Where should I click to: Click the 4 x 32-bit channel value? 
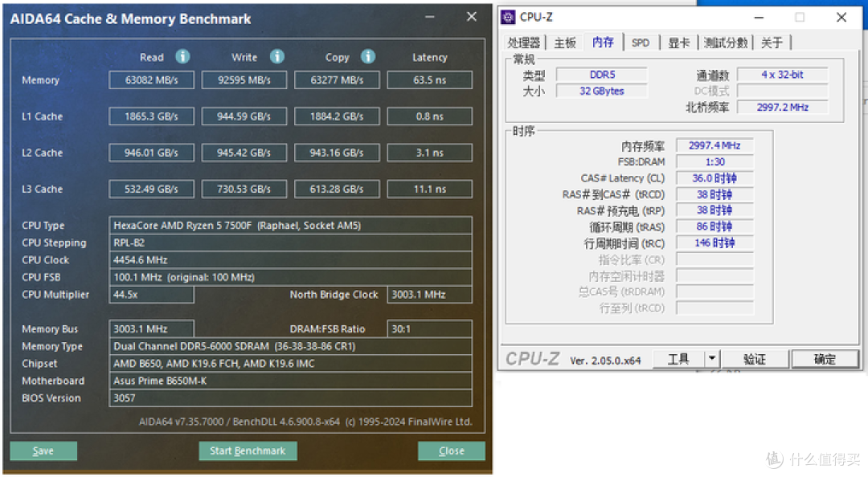point(782,75)
